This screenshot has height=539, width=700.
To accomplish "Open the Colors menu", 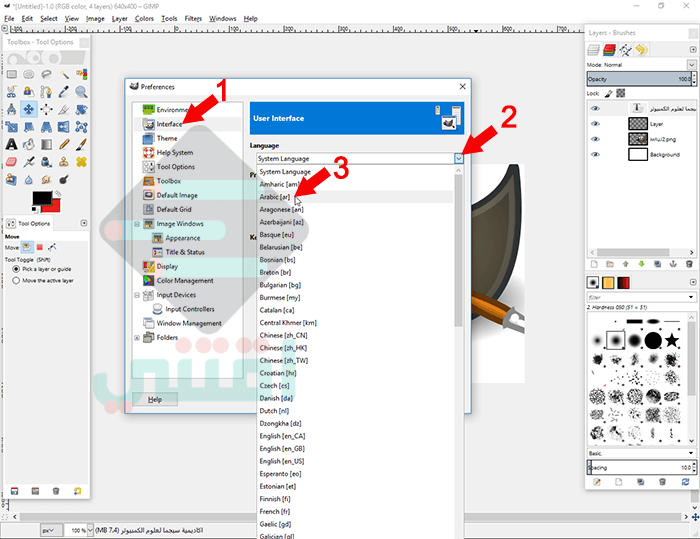I will point(144,18).
